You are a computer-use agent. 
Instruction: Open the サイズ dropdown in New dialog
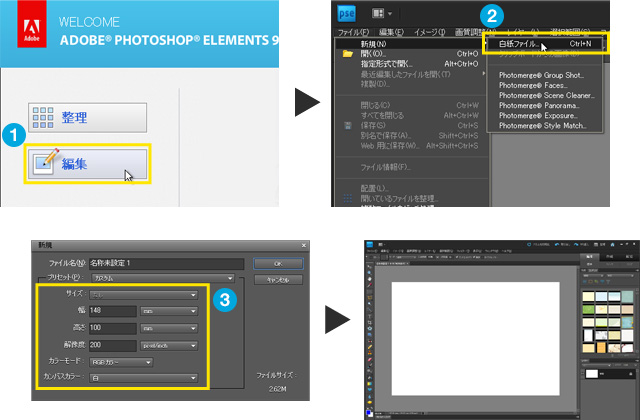(144, 295)
